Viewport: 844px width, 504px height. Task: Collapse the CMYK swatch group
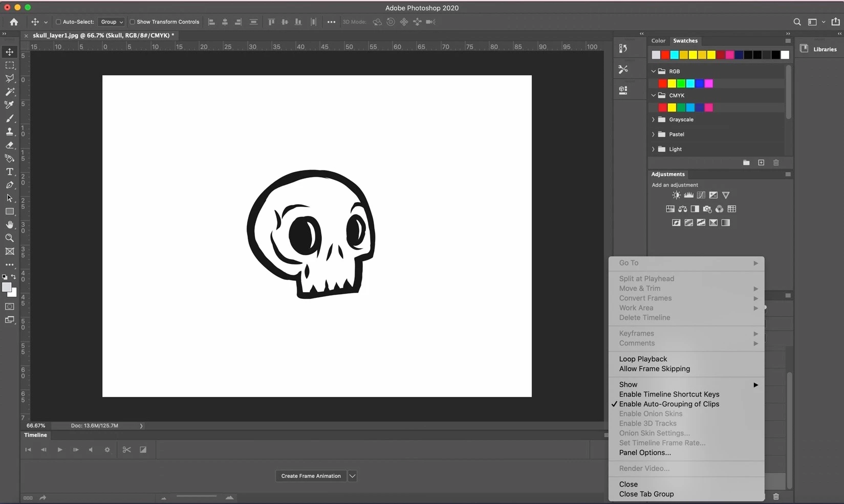click(653, 95)
